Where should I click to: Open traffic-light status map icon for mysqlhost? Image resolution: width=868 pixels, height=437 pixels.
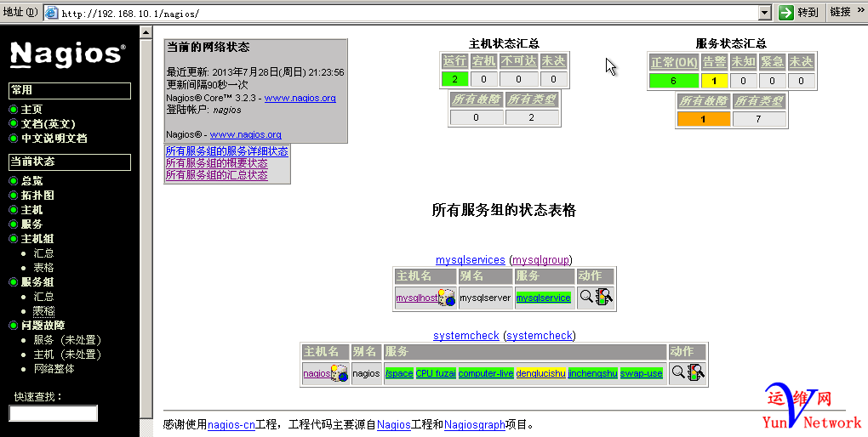(x=603, y=297)
